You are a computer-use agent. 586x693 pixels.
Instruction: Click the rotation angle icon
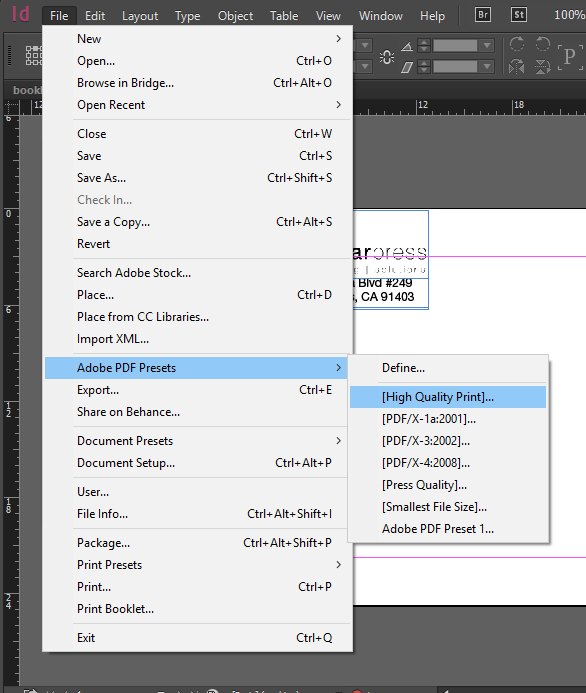point(407,46)
